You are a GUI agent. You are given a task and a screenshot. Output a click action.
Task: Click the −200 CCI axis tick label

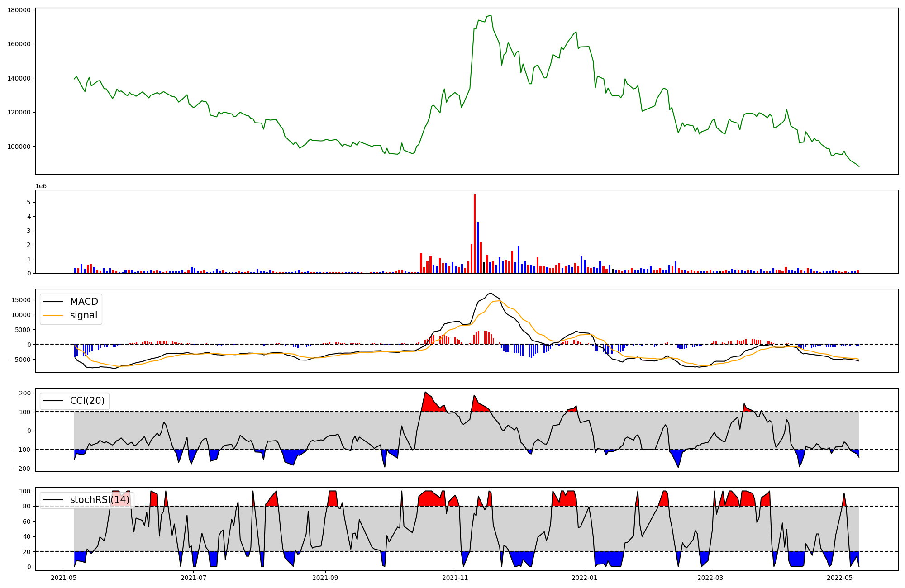pyautogui.click(x=22, y=469)
